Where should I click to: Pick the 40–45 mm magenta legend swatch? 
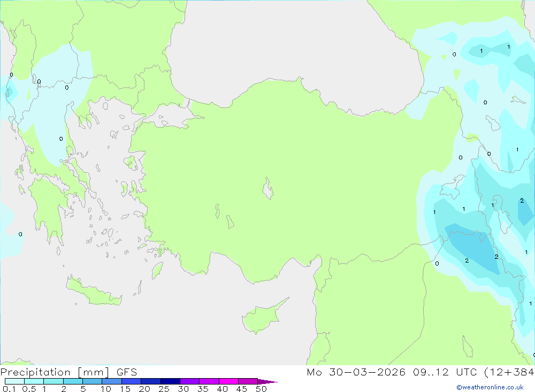(228, 381)
